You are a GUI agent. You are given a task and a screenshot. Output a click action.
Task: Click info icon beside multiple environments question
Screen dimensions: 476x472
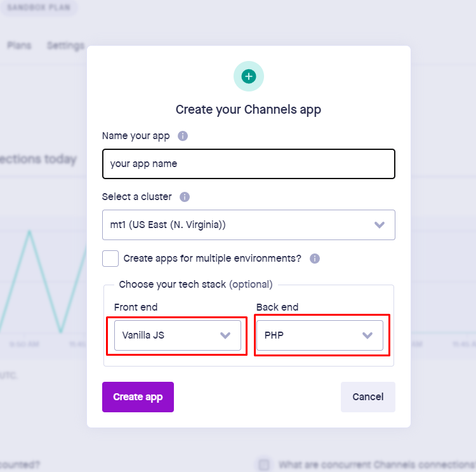[315, 259]
